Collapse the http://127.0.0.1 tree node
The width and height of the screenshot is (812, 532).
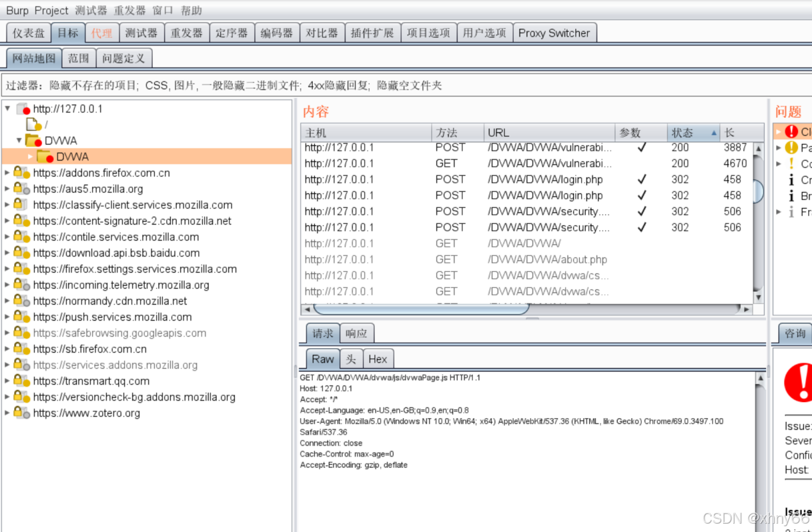8,109
